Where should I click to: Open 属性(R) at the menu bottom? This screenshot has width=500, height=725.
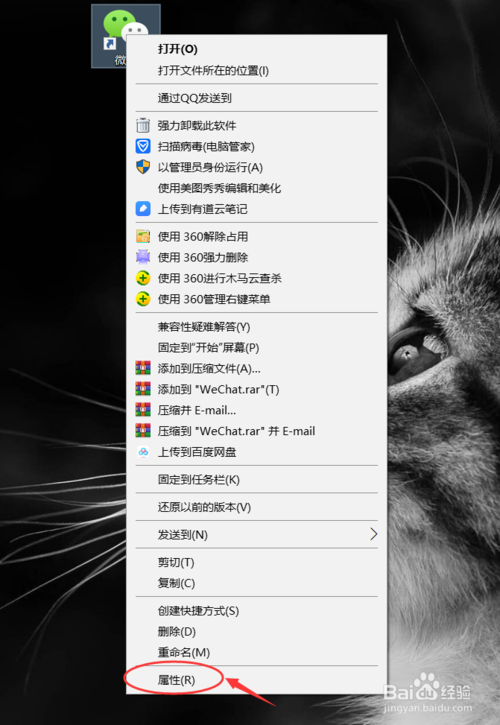256,680
